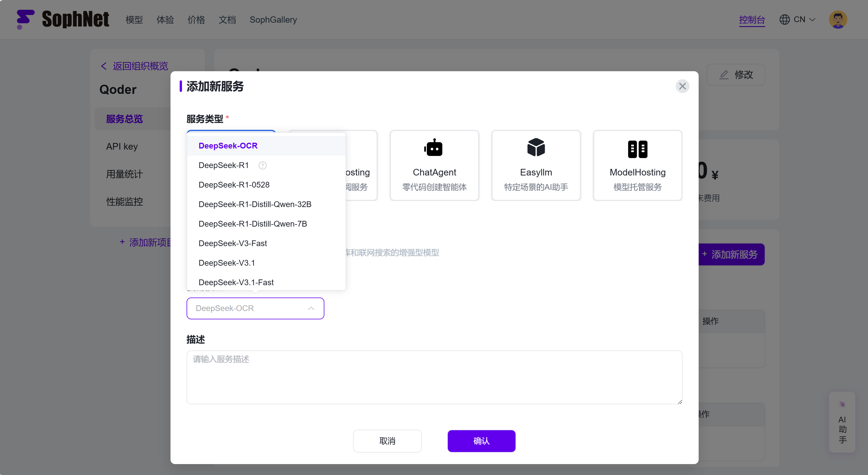
Task: Choose DeepSeek-R1-Distill-Qwen-32B option
Action: pos(255,204)
